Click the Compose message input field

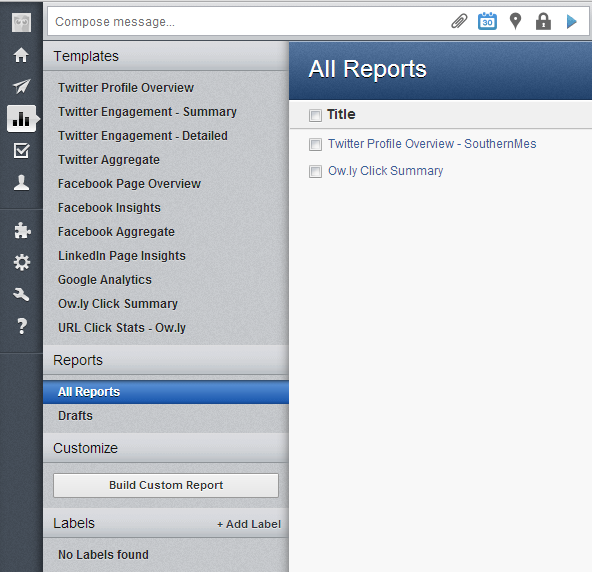(x=249, y=22)
